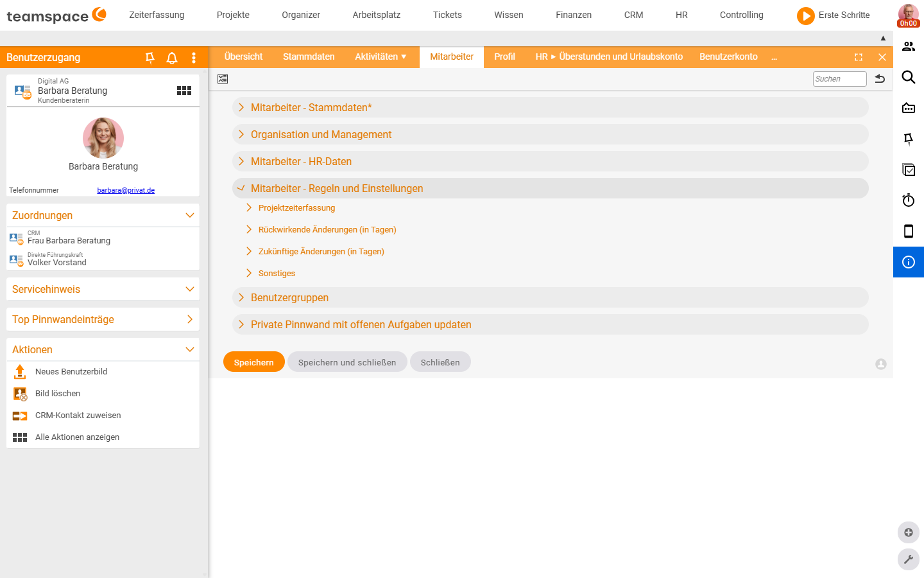The height and width of the screenshot is (578, 924).
Task: Open HR Überstunden und Urlaubskonto tab
Action: pos(609,57)
